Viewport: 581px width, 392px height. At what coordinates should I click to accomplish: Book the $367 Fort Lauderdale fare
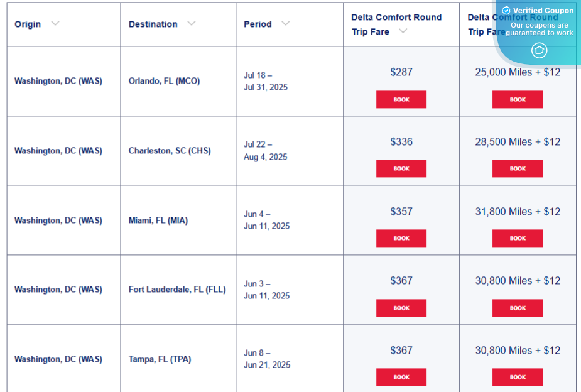click(401, 308)
